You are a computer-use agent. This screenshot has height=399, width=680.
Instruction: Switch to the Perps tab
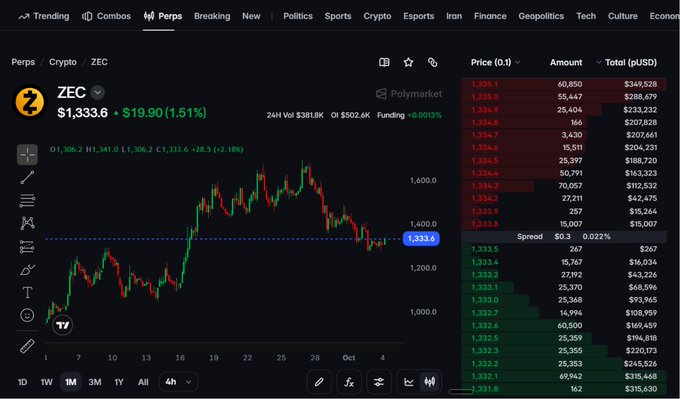[x=163, y=16]
